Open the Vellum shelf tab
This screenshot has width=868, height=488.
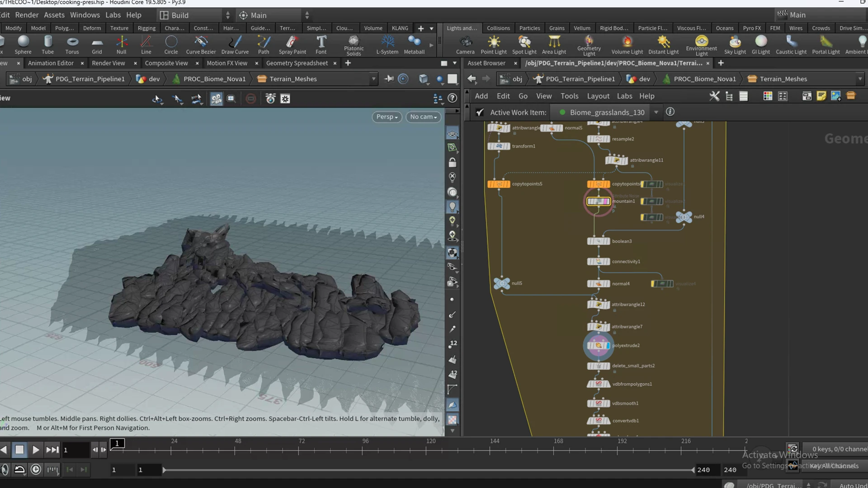pos(582,28)
